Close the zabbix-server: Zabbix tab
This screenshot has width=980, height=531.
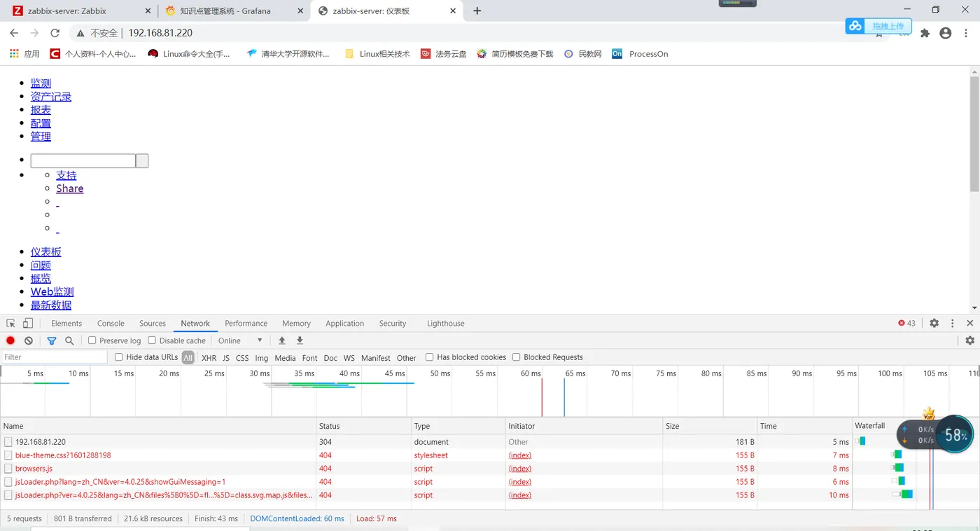[x=147, y=11]
